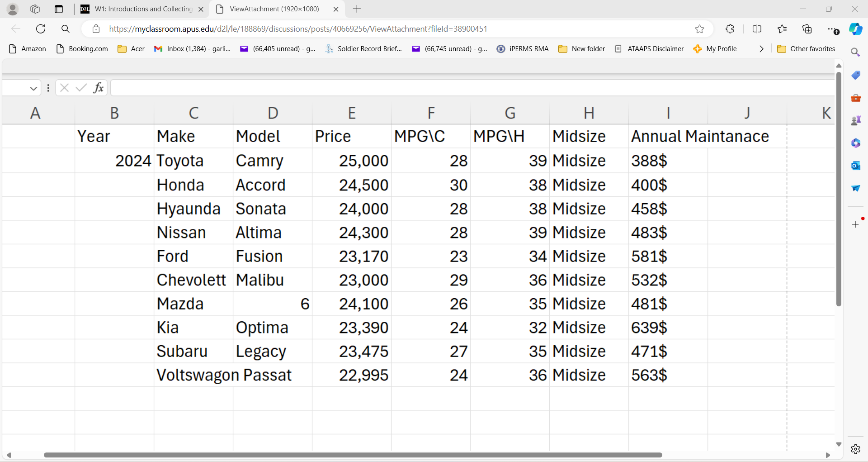This screenshot has height=462, width=868.
Task: Click the 24,300 price cell
Action: pos(352,232)
